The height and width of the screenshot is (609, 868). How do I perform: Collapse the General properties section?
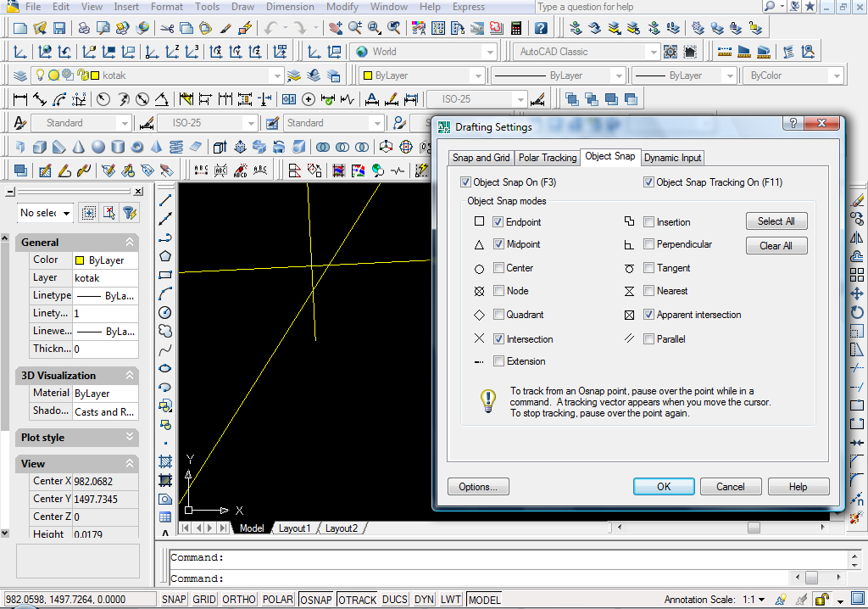coord(130,243)
